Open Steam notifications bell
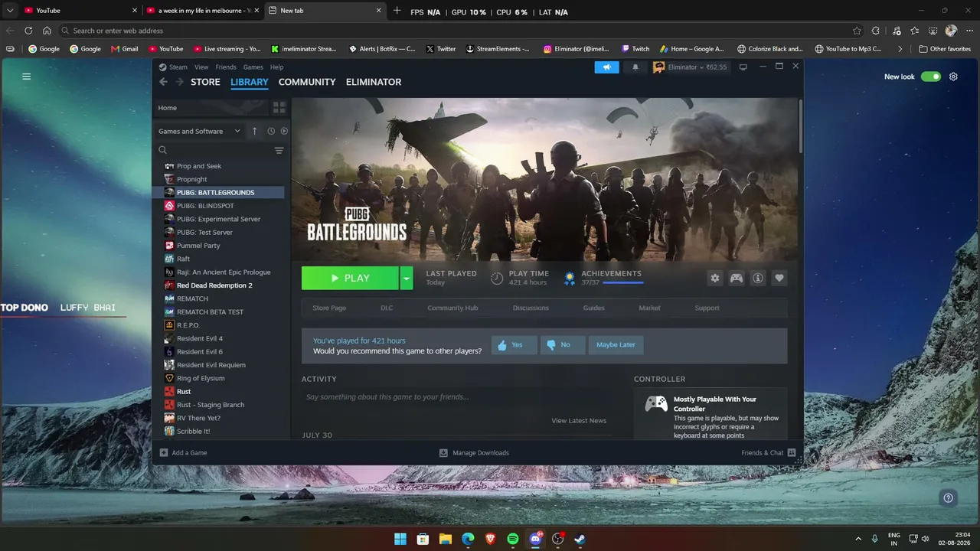Screen dimensions: 980x551 pyautogui.click(x=635, y=67)
